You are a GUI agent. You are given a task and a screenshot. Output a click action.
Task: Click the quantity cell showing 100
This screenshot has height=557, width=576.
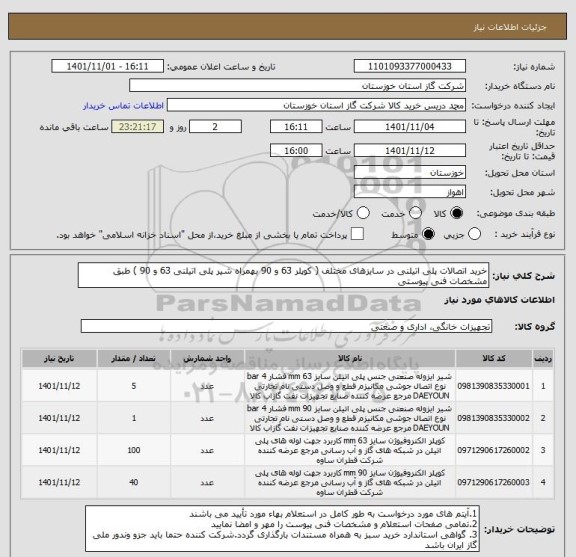(134, 450)
